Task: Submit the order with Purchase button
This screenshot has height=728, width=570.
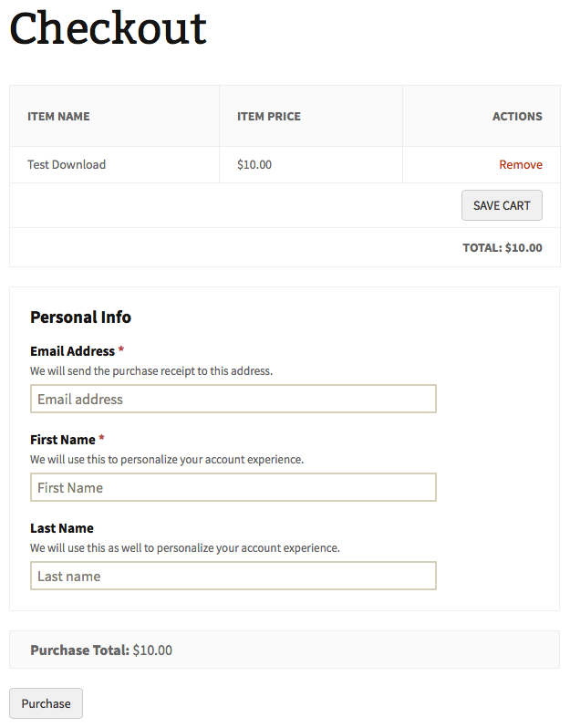Action: (46, 703)
